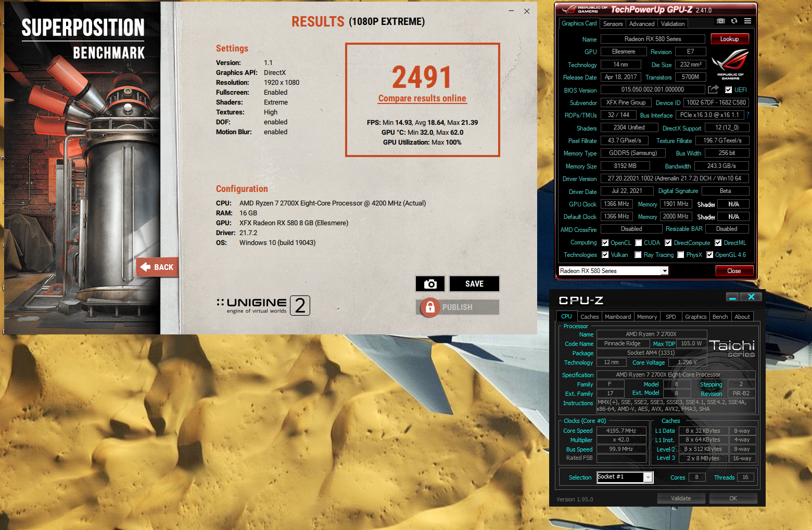Screen dimensions: 812x530
Task: Click the GPU Name field Radeon RX 580 Series
Action: (653, 39)
